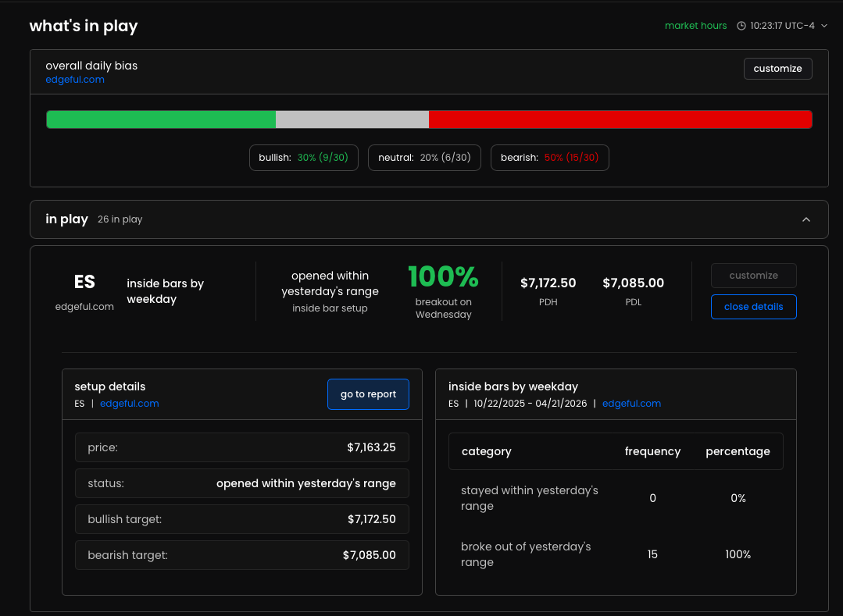Click the frequency column header
Image resolution: width=843 pixels, height=616 pixels.
pyautogui.click(x=652, y=452)
